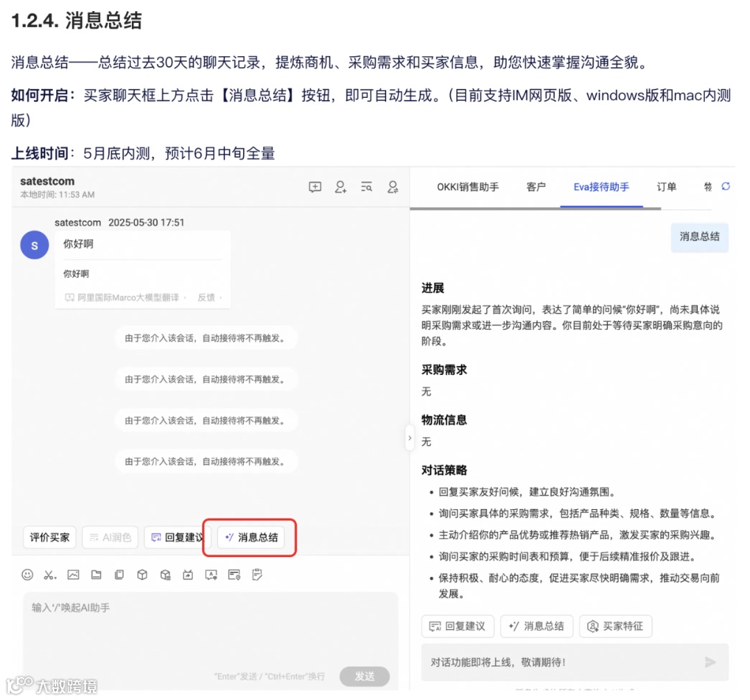
Task: Open the clipboard note-editing icon
Action: 257,574
